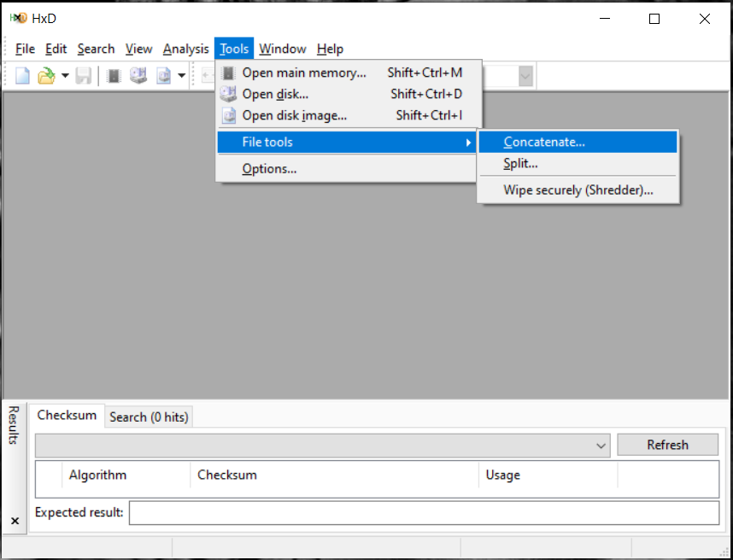Close the Results panel with X

point(15,521)
